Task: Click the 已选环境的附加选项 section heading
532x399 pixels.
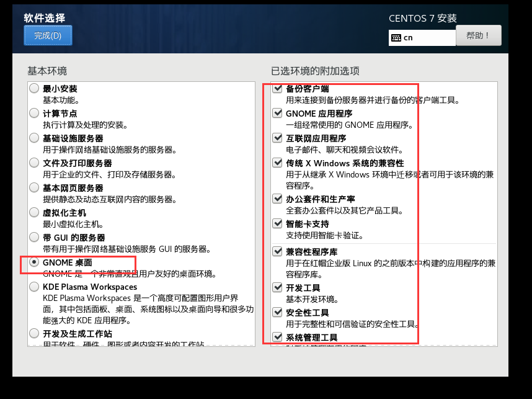Action: point(315,71)
